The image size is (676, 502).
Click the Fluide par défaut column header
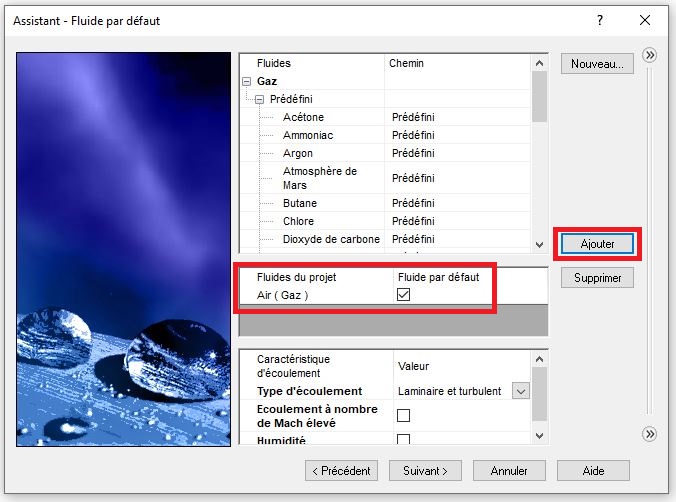(438, 277)
